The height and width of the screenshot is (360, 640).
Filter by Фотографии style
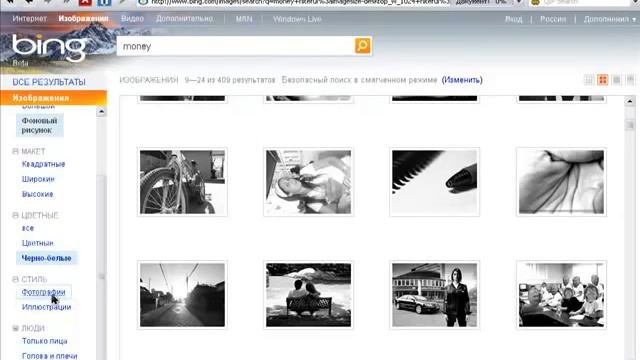pyautogui.click(x=43, y=292)
